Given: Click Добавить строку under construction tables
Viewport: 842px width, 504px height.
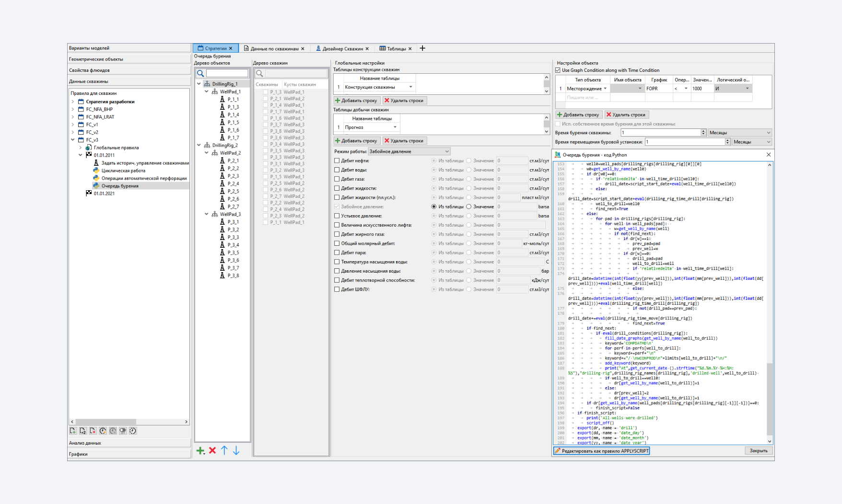Looking at the screenshot, I should coord(357,101).
